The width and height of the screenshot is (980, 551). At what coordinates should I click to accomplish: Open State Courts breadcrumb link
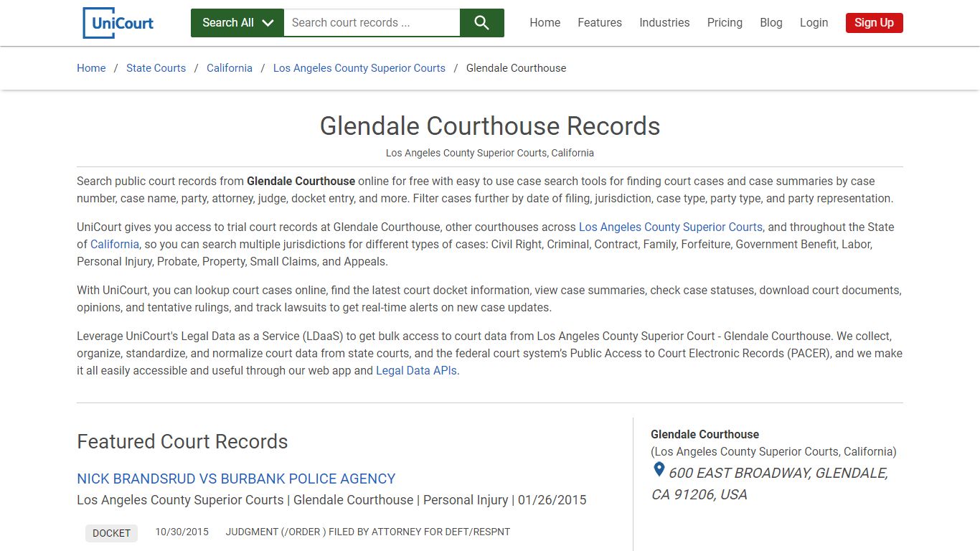[x=156, y=68]
